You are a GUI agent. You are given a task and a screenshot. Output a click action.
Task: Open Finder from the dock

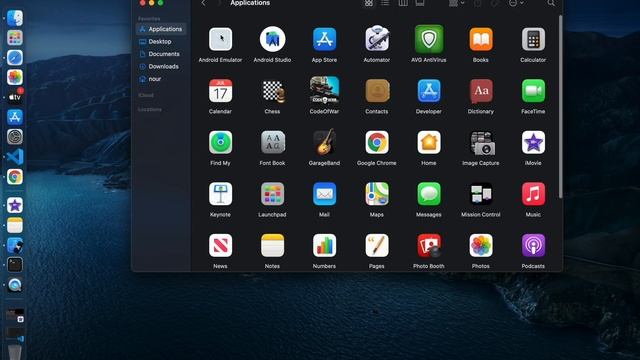click(15, 18)
